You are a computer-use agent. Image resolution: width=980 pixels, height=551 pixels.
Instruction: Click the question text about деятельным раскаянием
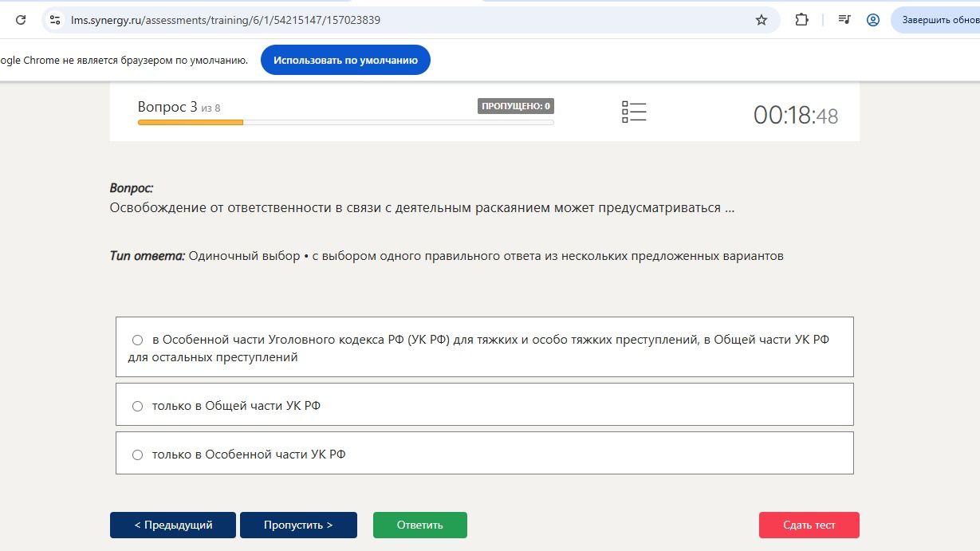(x=422, y=208)
